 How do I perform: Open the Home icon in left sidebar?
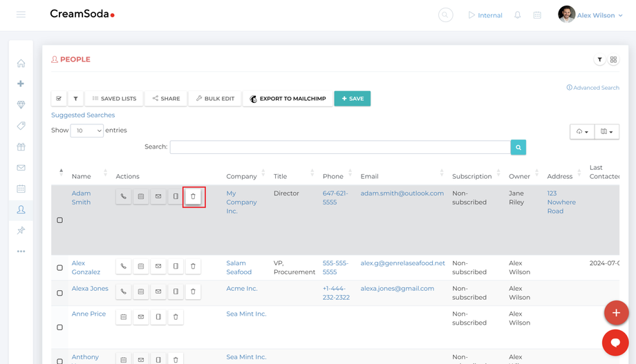point(21,64)
